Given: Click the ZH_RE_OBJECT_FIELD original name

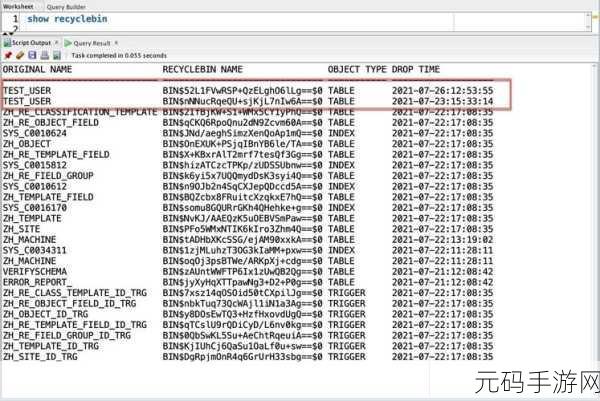Looking at the screenshot, I should pos(51,123).
